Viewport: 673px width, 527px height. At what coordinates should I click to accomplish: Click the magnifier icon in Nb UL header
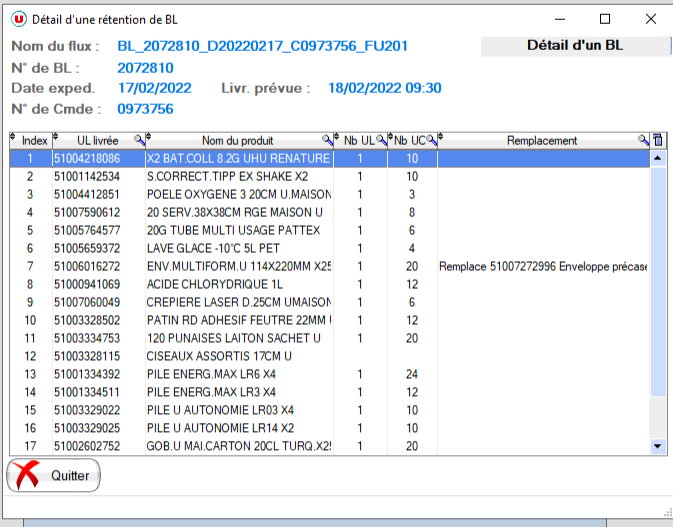pyautogui.click(x=381, y=141)
